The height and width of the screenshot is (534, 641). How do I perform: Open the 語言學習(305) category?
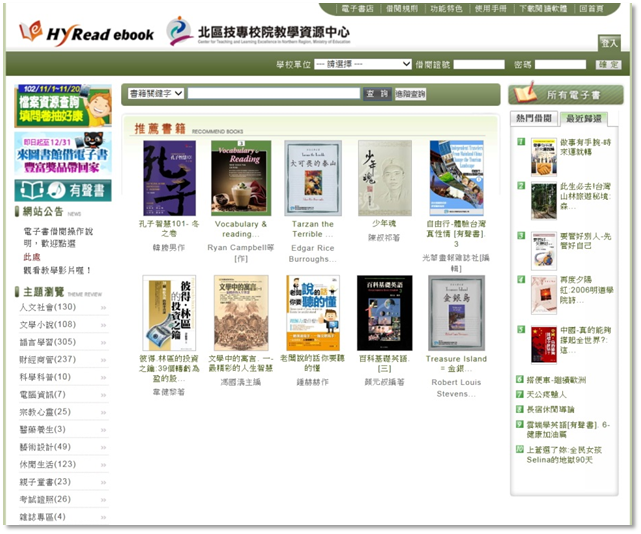pyautogui.click(x=47, y=342)
